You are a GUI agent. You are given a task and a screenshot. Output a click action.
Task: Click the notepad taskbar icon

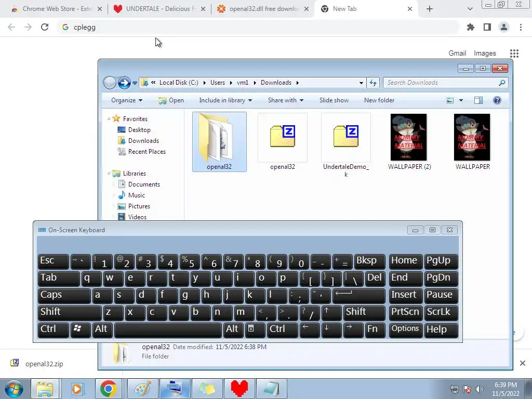(271, 389)
